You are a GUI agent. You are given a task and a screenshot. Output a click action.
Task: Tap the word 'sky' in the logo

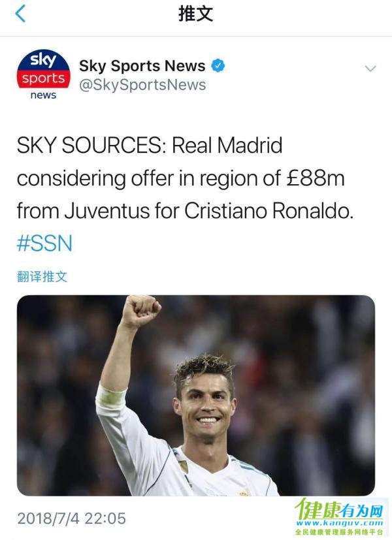point(43,60)
